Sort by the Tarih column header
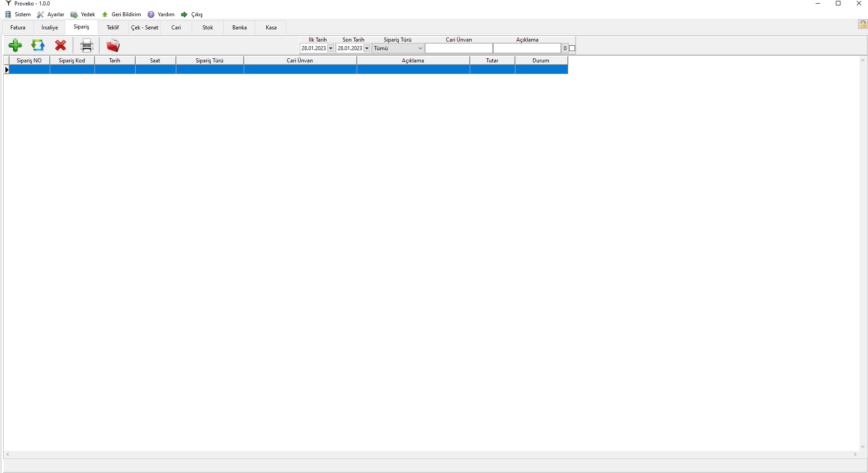 pyautogui.click(x=115, y=61)
